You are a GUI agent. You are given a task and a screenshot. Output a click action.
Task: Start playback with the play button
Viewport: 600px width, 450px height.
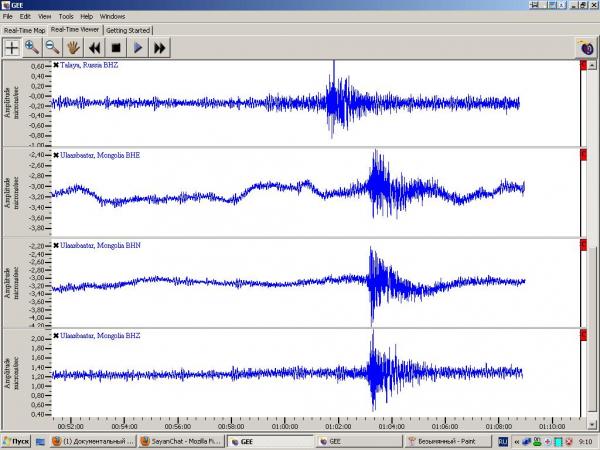point(138,48)
